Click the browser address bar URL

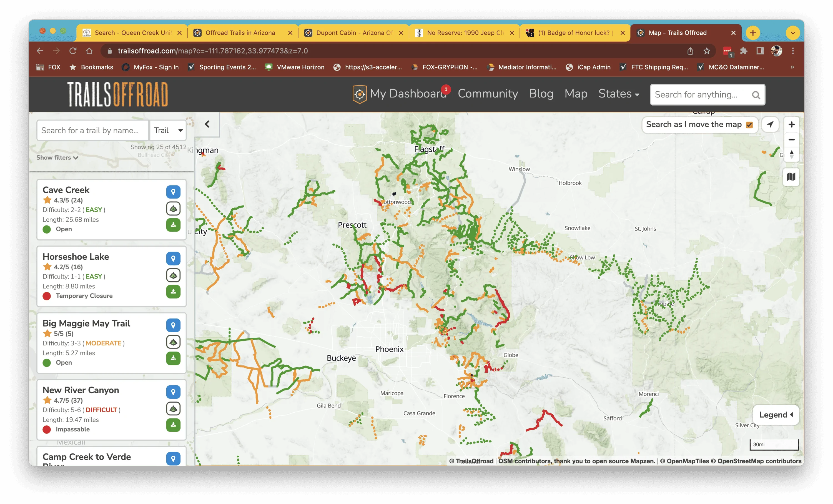click(x=213, y=51)
